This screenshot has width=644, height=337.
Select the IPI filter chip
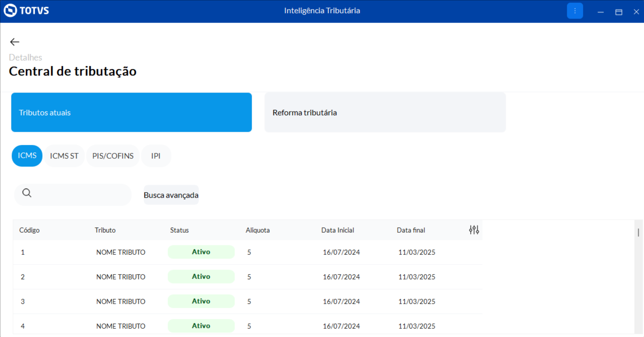pyautogui.click(x=156, y=156)
